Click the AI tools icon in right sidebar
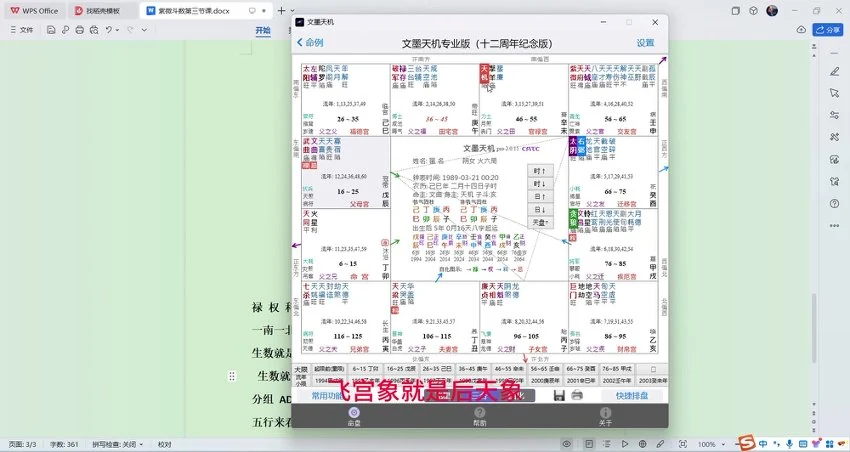Viewport: 850px width, 452px height. (x=834, y=137)
